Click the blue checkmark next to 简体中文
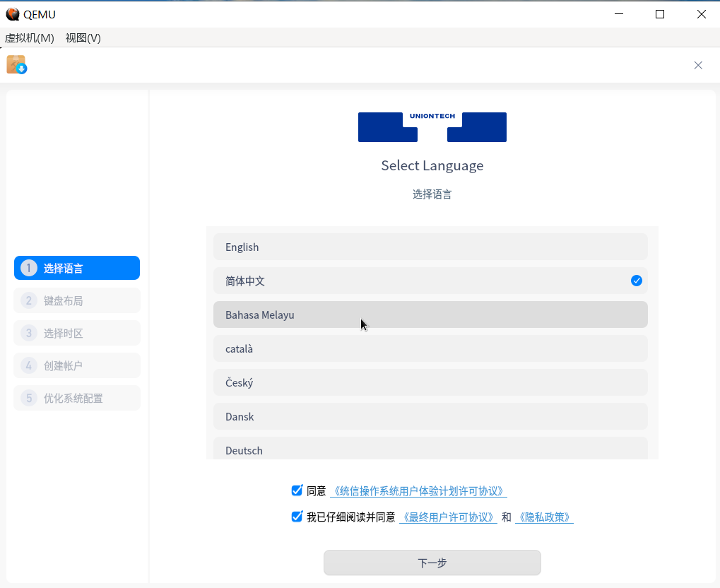This screenshot has height=588, width=720. [x=637, y=281]
